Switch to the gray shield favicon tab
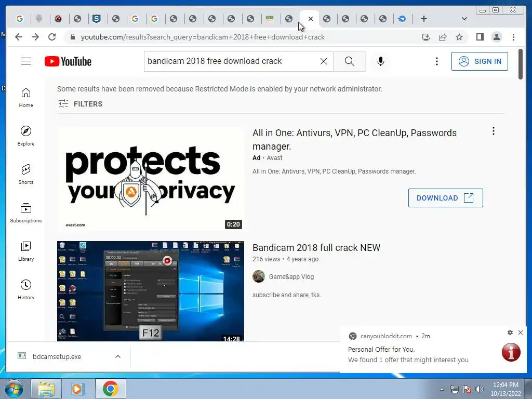532x399 pixels. tap(39, 19)
